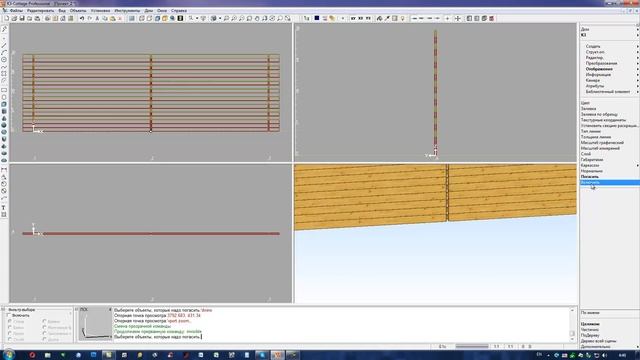Click Целиком option in lower right panel
Viewport: 640px width, 360px height.
pos(590,324)
